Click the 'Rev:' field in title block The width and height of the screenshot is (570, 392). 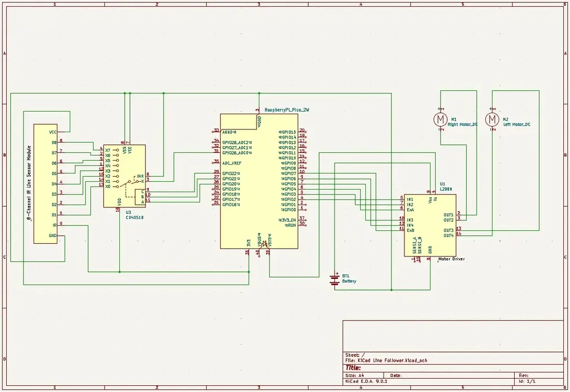(x=524, y=375)
